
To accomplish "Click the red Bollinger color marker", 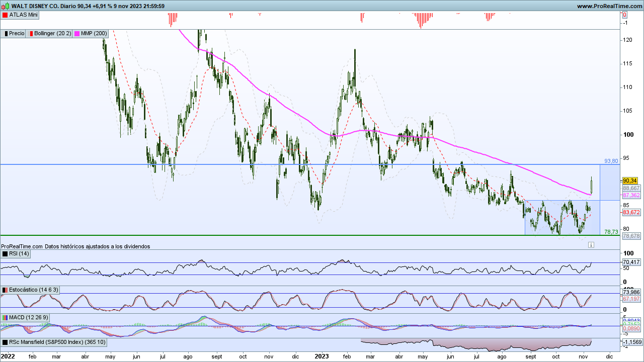I will tap(31, 33).
